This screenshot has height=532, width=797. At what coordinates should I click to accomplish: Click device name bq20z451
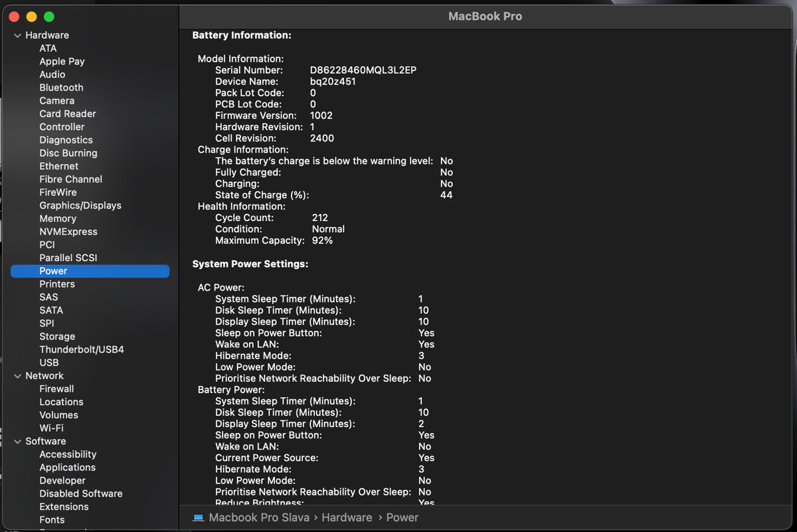[333, 81]
